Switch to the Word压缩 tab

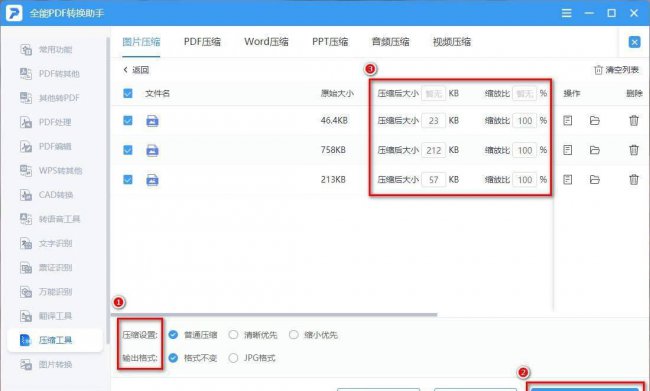pos(266,42)
